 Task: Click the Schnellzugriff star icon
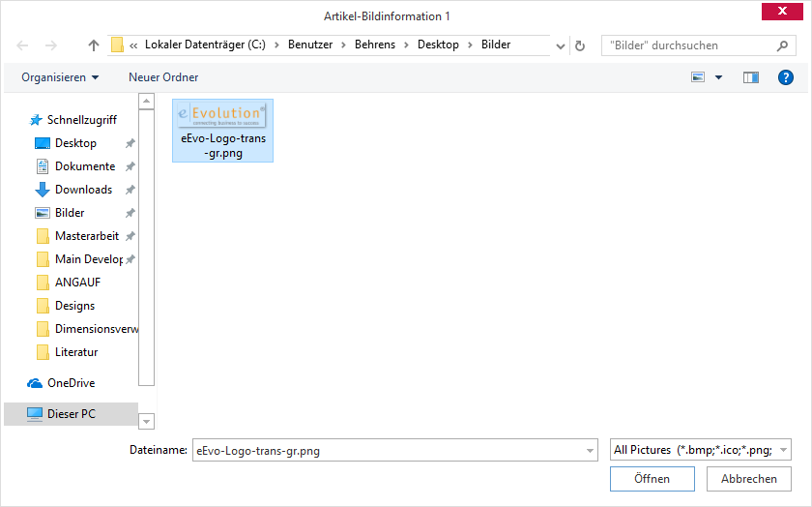point(36,120)
